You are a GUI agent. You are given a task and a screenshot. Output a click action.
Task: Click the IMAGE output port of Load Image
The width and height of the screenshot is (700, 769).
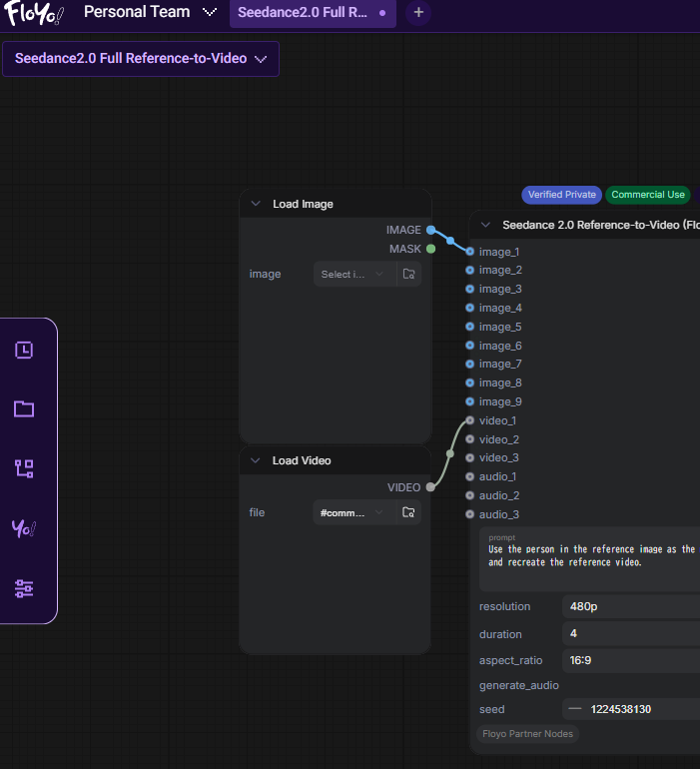pyautogui.click(x=430, y=230)
